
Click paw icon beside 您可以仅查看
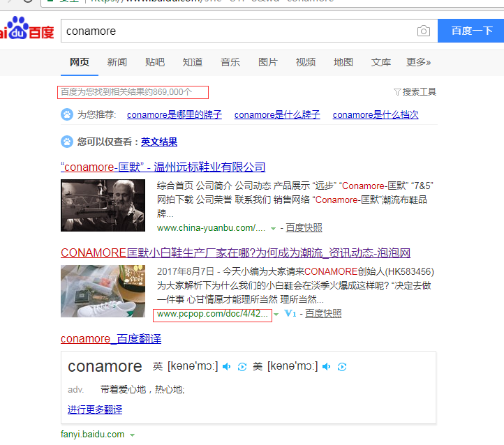67,142
